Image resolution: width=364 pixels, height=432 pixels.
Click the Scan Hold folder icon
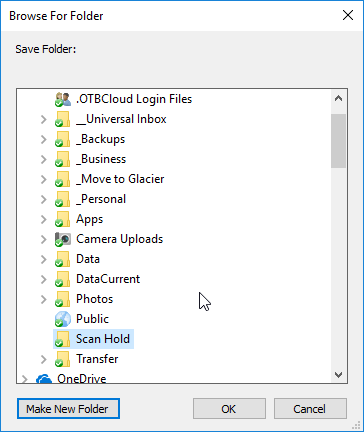click(x=63, y=339)
